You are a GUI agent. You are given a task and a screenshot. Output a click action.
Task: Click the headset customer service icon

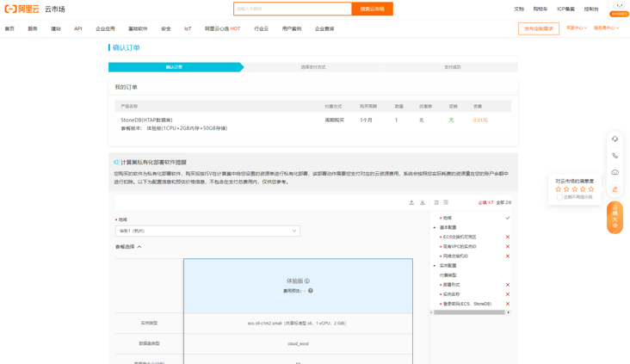615,139
